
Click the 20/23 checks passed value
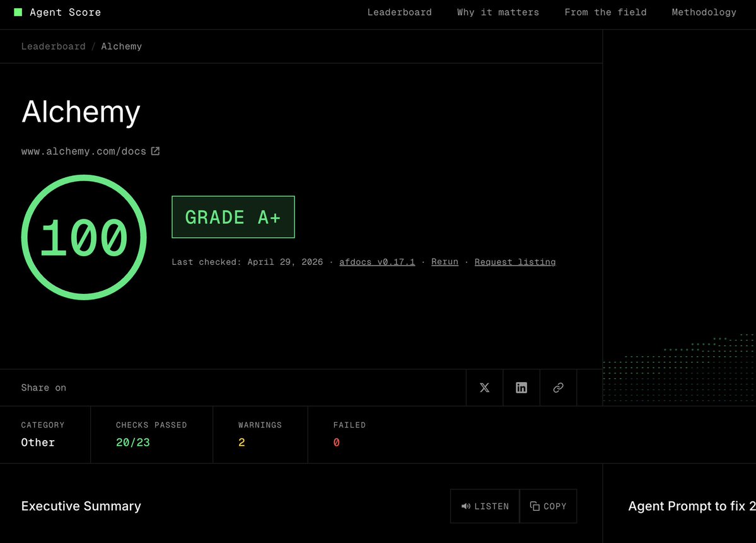point(133,442)
